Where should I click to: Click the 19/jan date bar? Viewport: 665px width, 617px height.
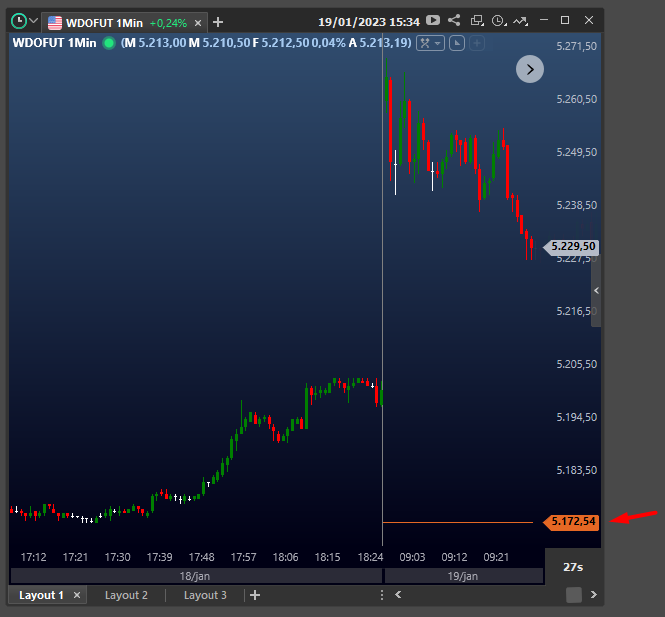tap(464, 576)
